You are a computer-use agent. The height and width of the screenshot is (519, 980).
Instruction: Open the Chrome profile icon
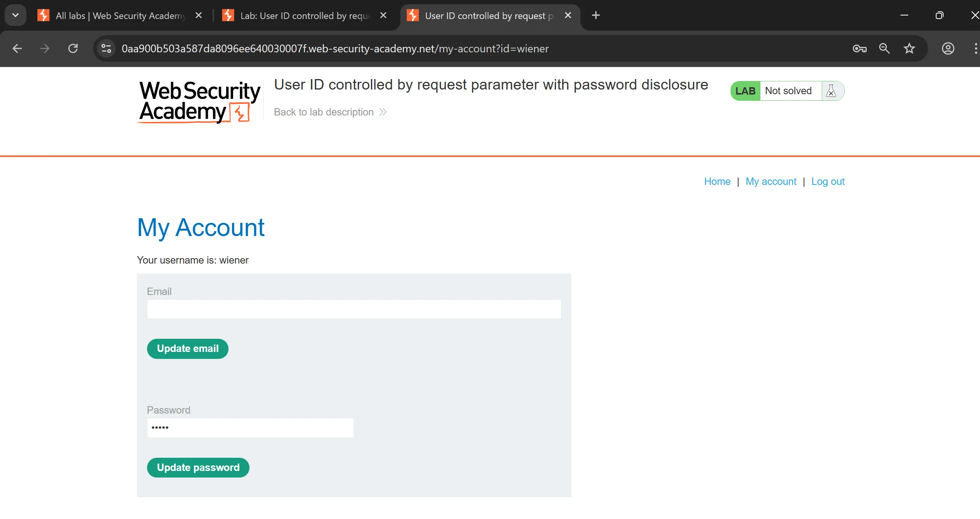pos(948,48)
